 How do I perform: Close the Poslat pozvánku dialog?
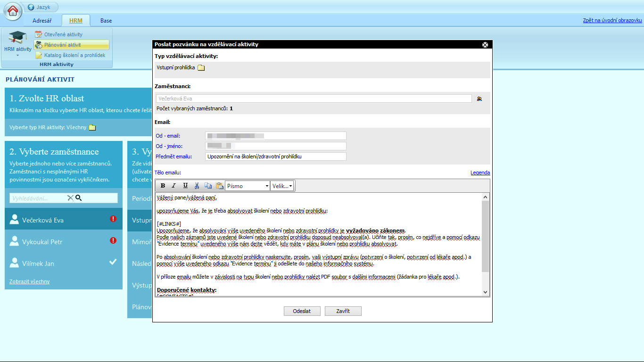[485, 44]
